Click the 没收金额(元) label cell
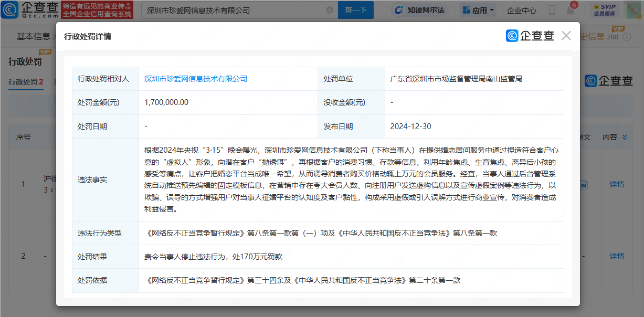 (351, 102)
